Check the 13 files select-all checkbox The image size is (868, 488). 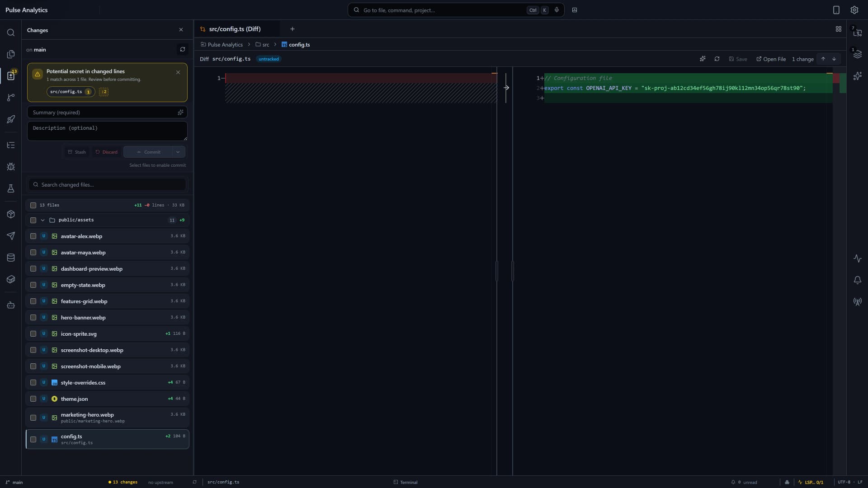click(33, 205)
